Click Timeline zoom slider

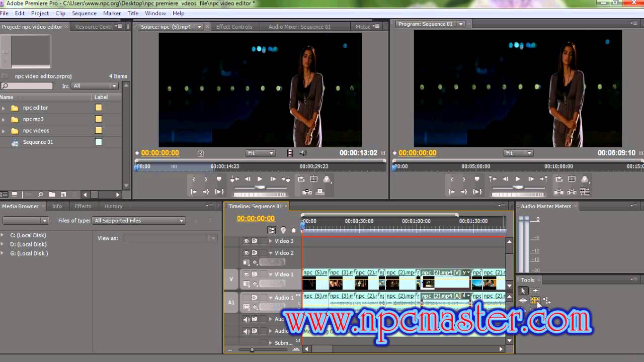pos(252,349)
